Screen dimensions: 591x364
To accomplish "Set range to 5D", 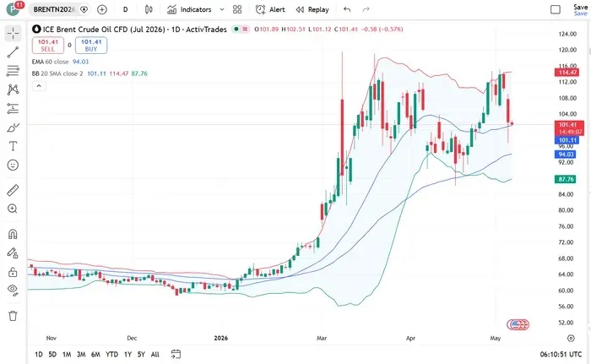I will [x=52, y=354].
